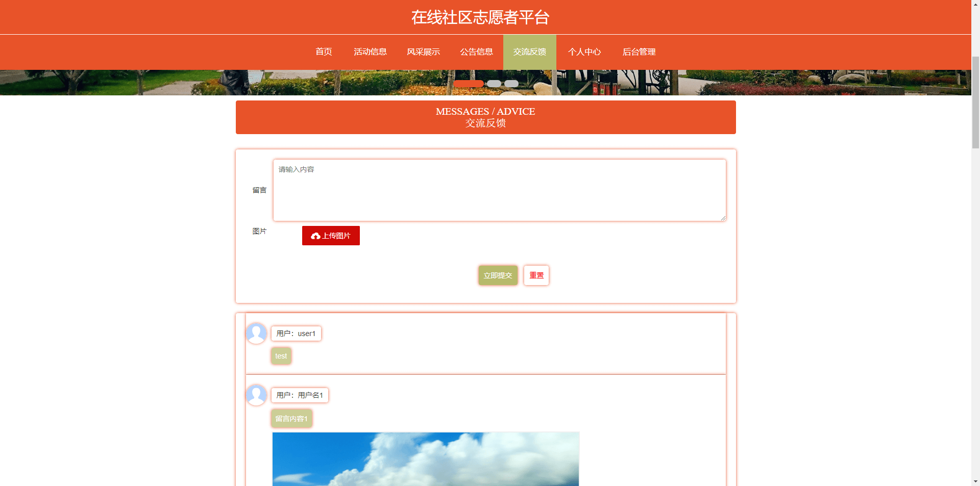Click the cloud upload icon on button
The image size is (980, 486).
coord(315,236)
